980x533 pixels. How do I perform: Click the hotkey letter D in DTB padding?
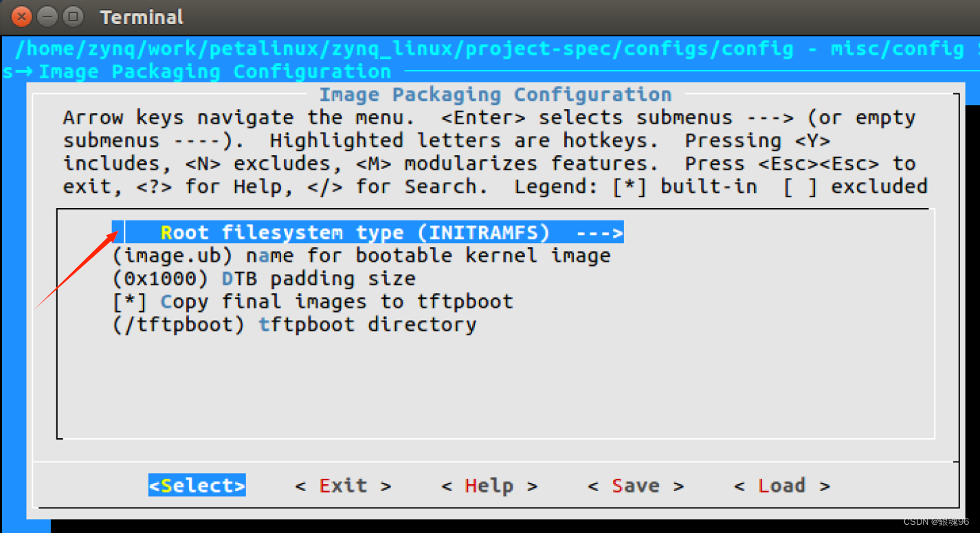click(x=227, y=278)
